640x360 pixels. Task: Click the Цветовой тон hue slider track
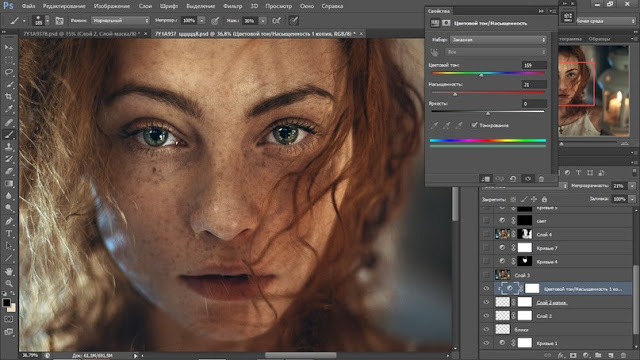(488, 73)
